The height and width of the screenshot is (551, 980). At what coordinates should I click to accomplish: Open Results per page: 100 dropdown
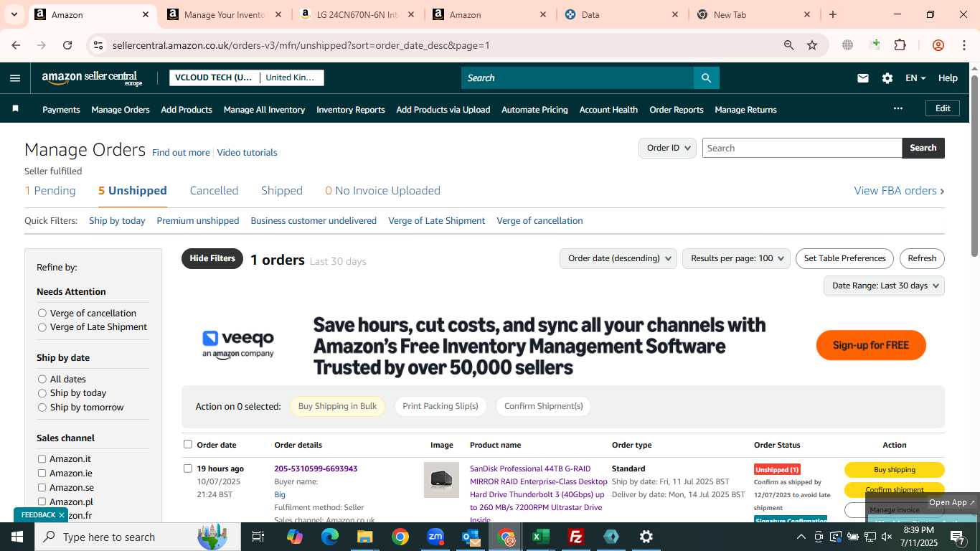[736, 258]
